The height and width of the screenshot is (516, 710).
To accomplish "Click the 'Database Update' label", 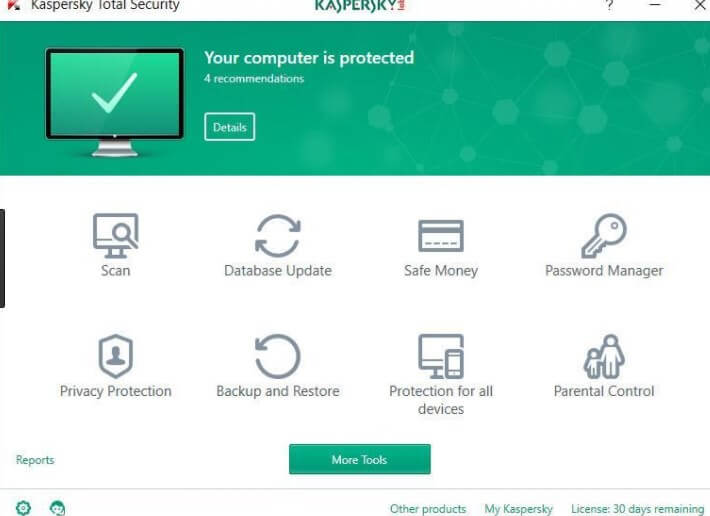I will pyautogui.click(x=278, y=271).
